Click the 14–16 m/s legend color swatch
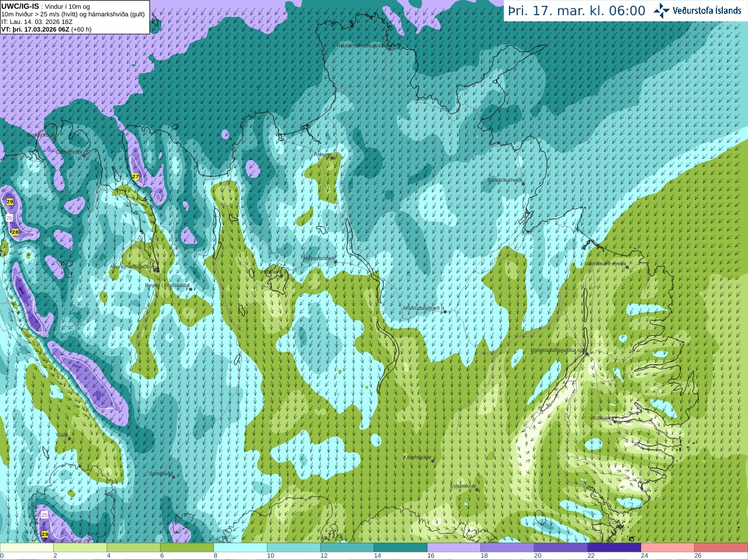748x560 pixels. point(401,548)
